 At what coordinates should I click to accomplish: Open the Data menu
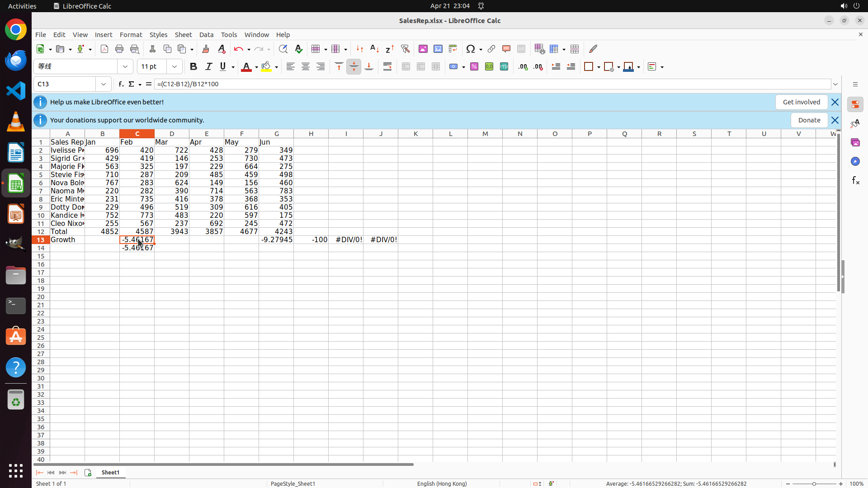[206, 35]
